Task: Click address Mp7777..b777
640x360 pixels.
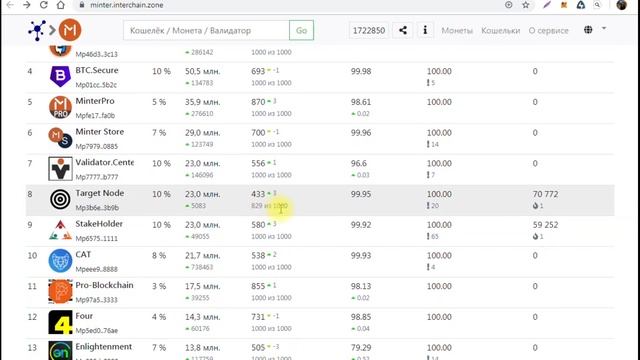Action: pyautogui.click(x=97, y=177)
